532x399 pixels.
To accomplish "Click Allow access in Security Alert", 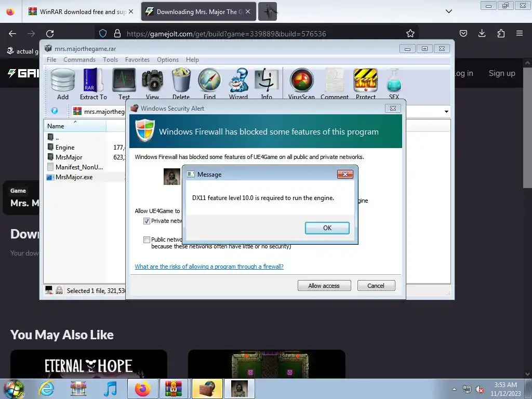I will [x=324, y=286].
